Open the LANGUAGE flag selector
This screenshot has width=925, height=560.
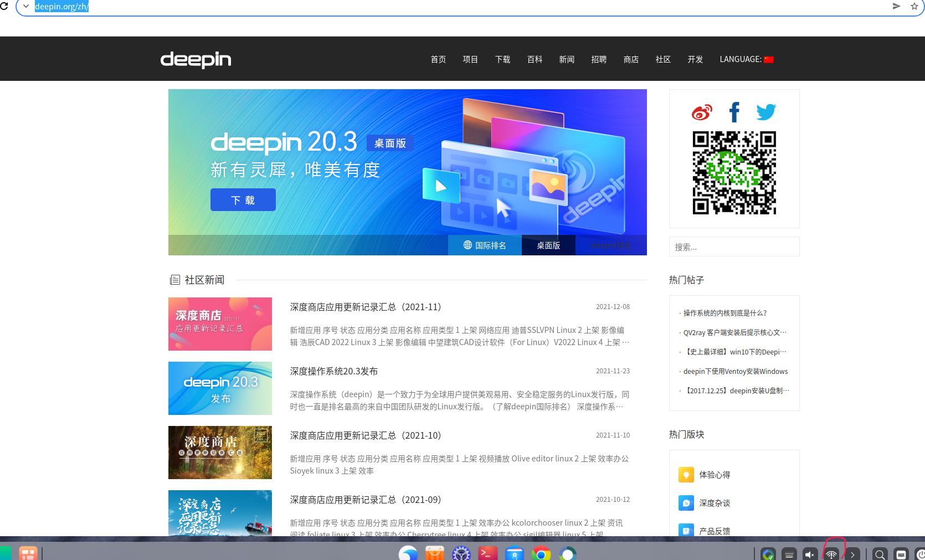[x=769, y=59]
